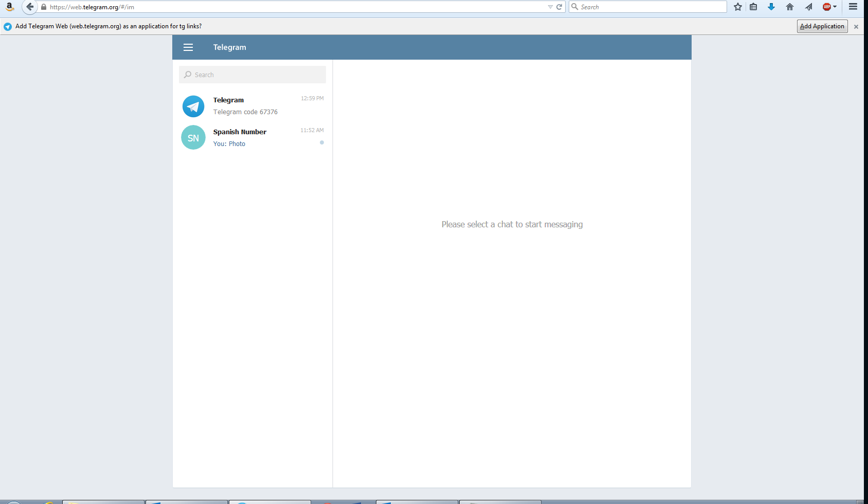Click the Amazon tab favicon

[9, 7]
